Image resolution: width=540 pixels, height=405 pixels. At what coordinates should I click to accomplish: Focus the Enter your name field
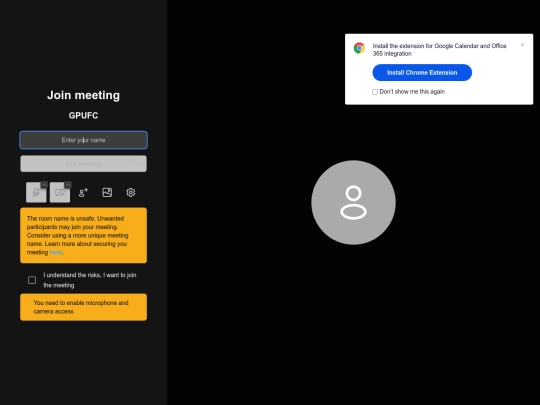click(x=83, y=140)
